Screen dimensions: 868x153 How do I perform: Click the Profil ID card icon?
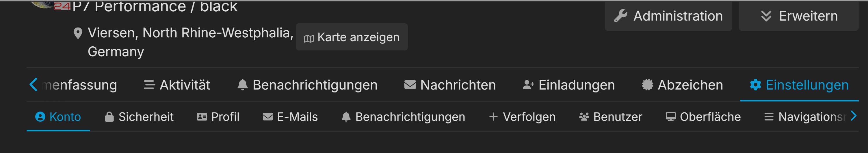202,117
